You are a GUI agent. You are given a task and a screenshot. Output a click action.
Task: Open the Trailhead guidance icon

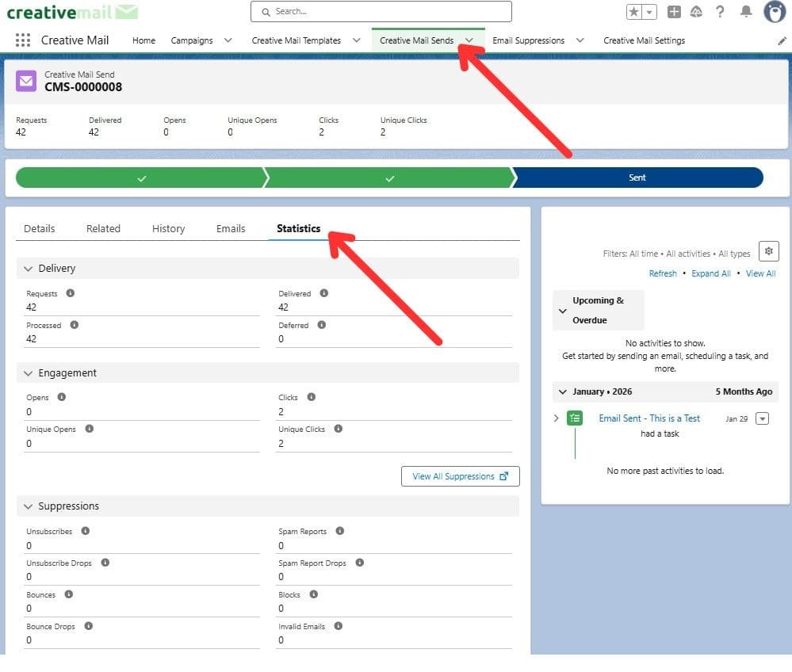[697, 12]
